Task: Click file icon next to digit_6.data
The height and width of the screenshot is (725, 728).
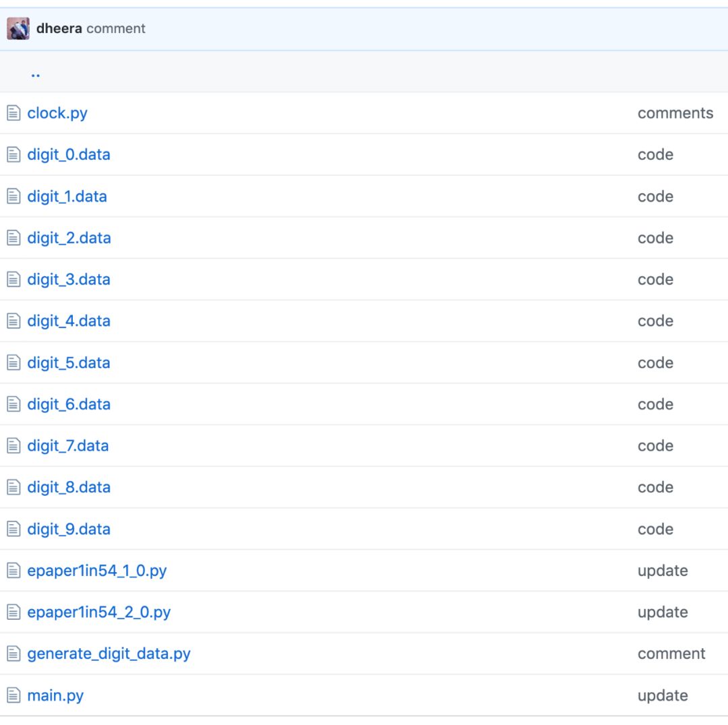Action: coord(13,404)
